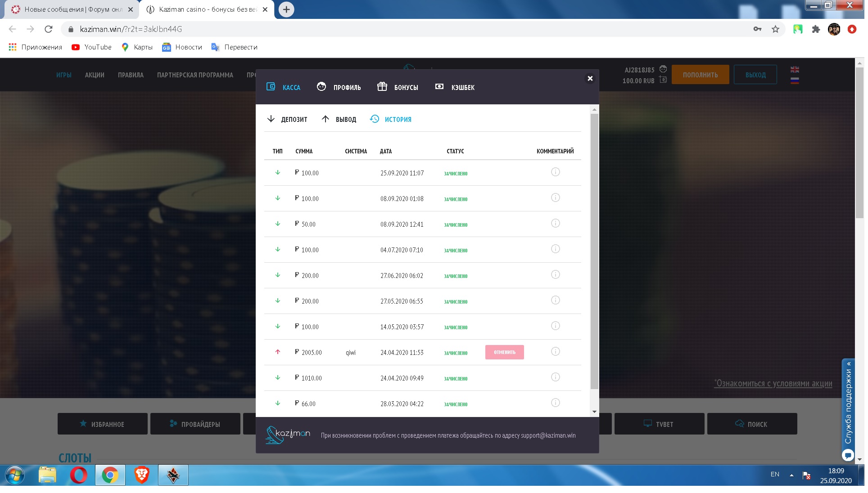This screenshot has width=868, height=493.
Task: Click info icon for 25.09.2020 11:07 deposit
Action: point(555,172)
